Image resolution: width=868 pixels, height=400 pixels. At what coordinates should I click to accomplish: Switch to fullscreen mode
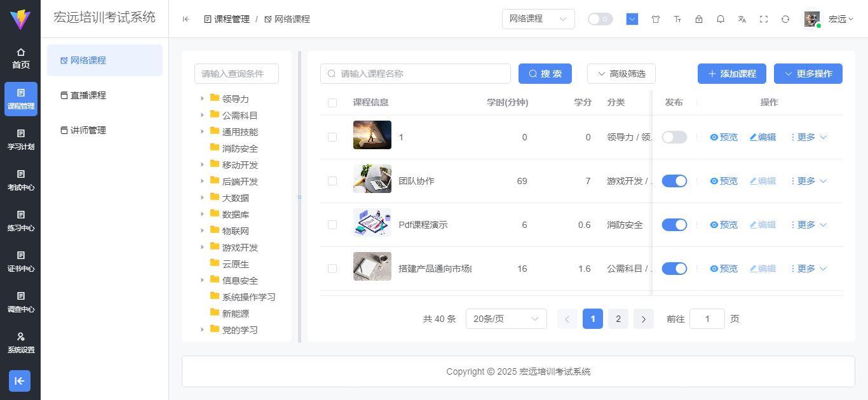(x=764, y=19)
